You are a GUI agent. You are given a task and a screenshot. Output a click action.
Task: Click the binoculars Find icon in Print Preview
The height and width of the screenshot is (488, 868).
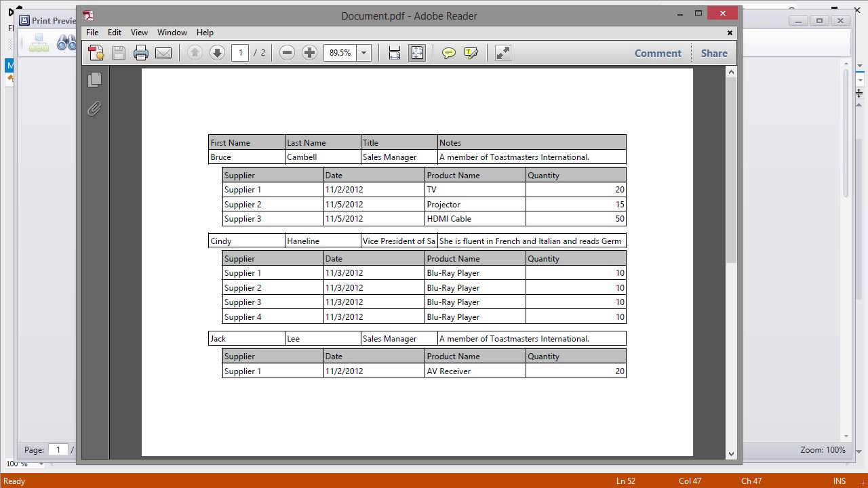point(66,43)
